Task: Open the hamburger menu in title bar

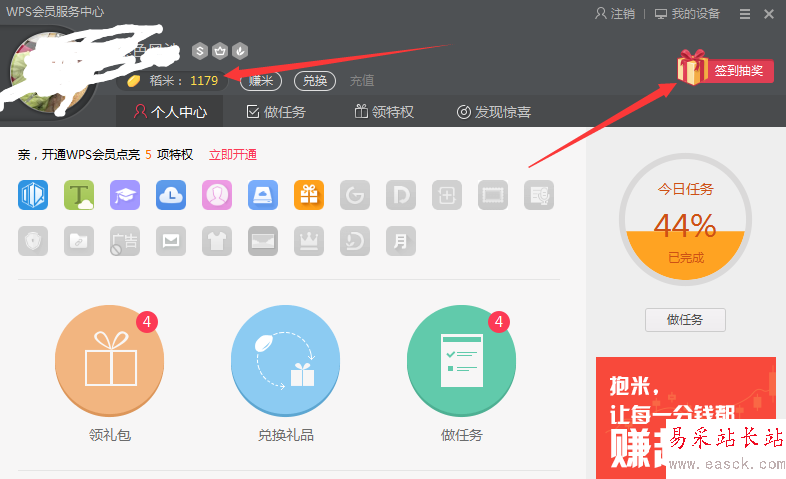Action: point(745,14)
